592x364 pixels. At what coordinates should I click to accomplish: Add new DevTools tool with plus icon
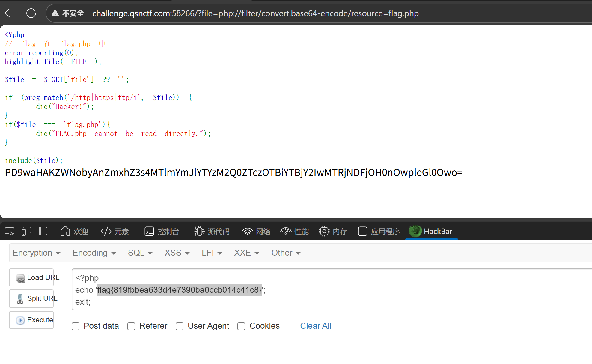[467, 231]
